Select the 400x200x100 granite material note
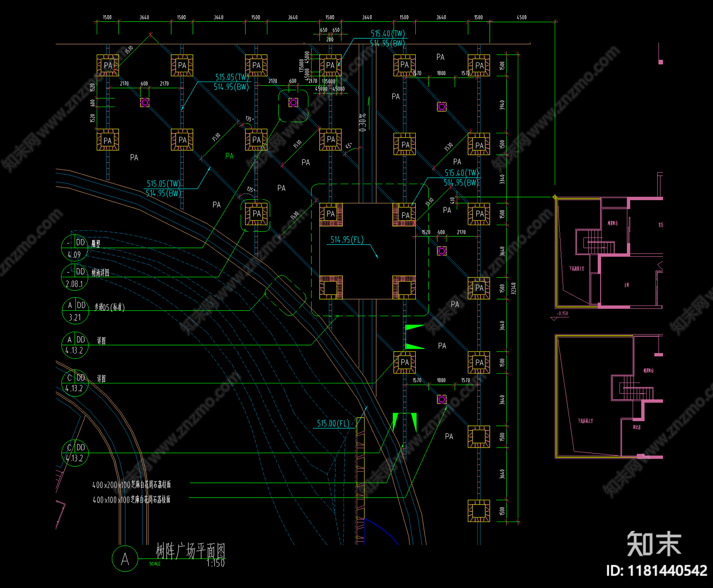Screen dimensions: 713x588 (x=131, y=485)
